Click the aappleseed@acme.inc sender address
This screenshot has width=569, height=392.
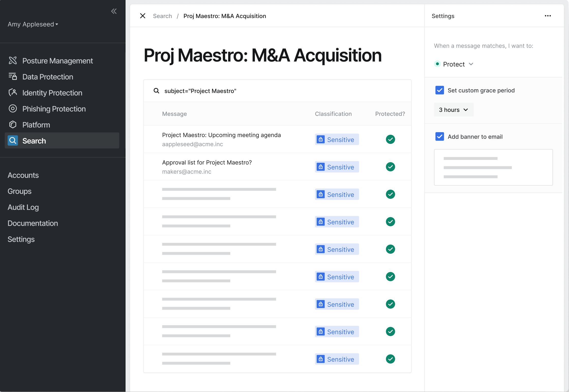coord(192,144)
